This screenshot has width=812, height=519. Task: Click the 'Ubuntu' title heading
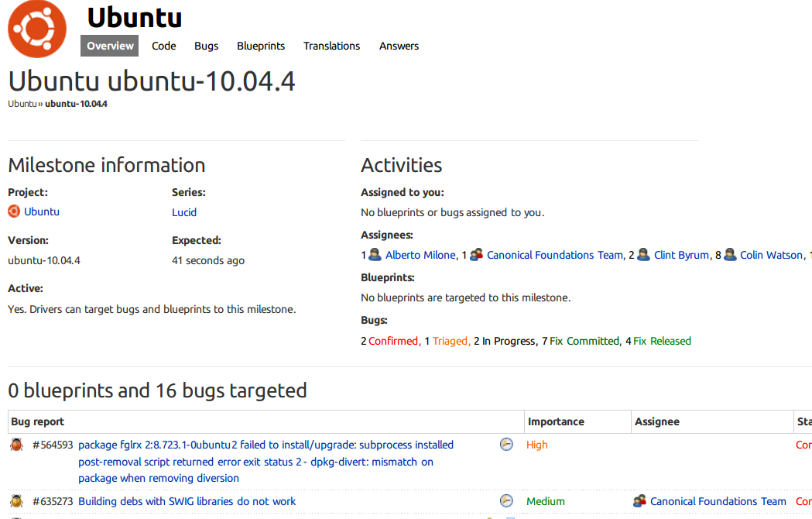pos(135,18)
